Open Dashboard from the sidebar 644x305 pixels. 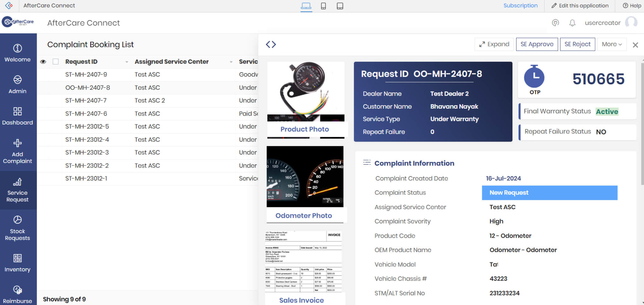click(x=17, y=116)
